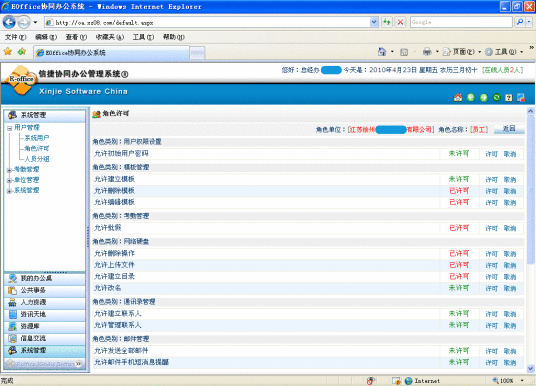
Task: Stop loading with the red X icon
Action: point(400,22)
